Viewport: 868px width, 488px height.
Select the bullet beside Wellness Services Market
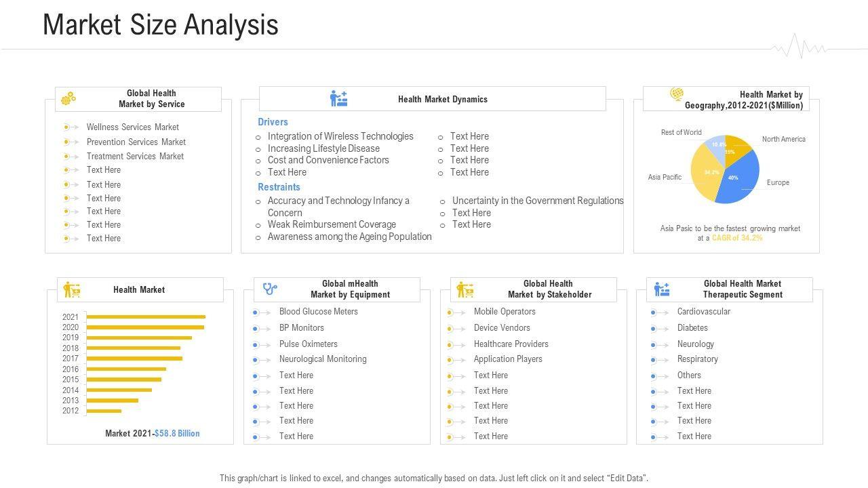[67, 127]
